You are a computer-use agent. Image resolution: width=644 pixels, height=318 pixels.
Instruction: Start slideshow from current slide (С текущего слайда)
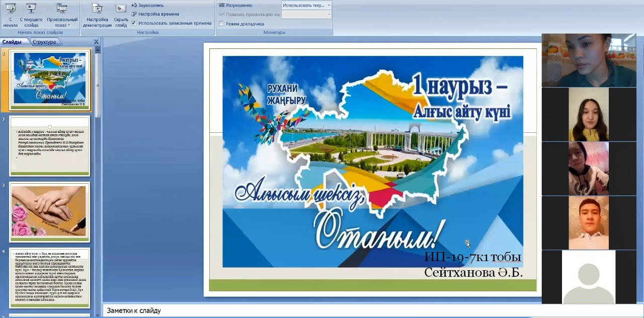pyautogui.click(x=31, y=15)
